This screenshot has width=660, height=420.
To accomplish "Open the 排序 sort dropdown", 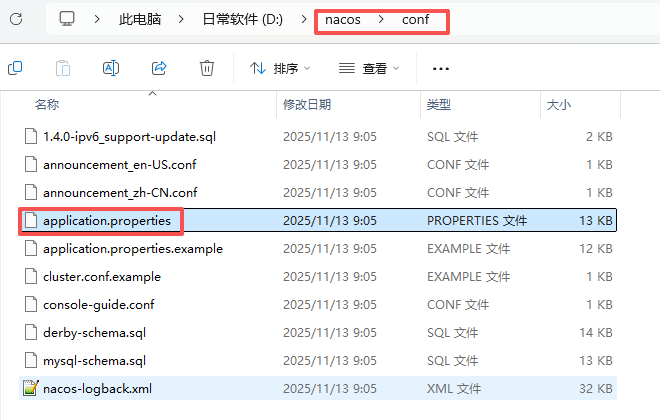I will click(x=279, y=68).
